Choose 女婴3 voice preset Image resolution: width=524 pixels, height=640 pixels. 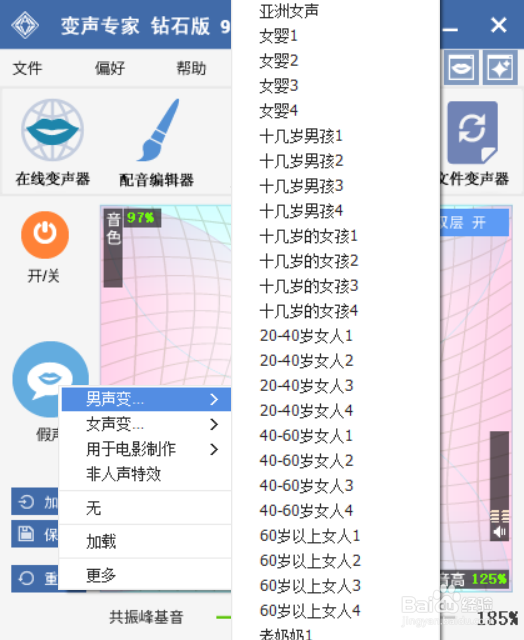pyautogui.click(x=279, y=86)
